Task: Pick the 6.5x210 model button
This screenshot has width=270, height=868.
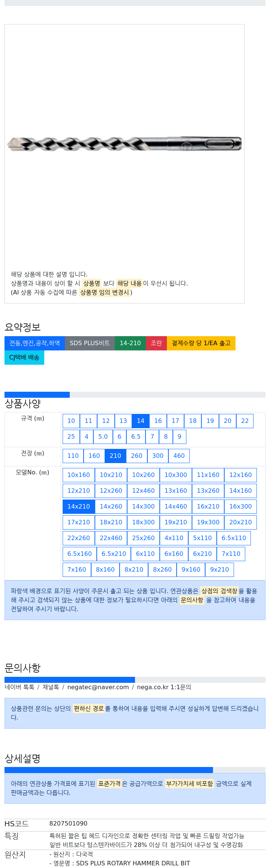Action: pos(114,554)
